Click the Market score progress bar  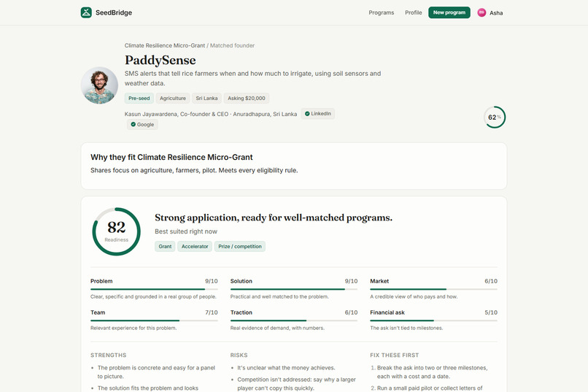pos(433,289)
